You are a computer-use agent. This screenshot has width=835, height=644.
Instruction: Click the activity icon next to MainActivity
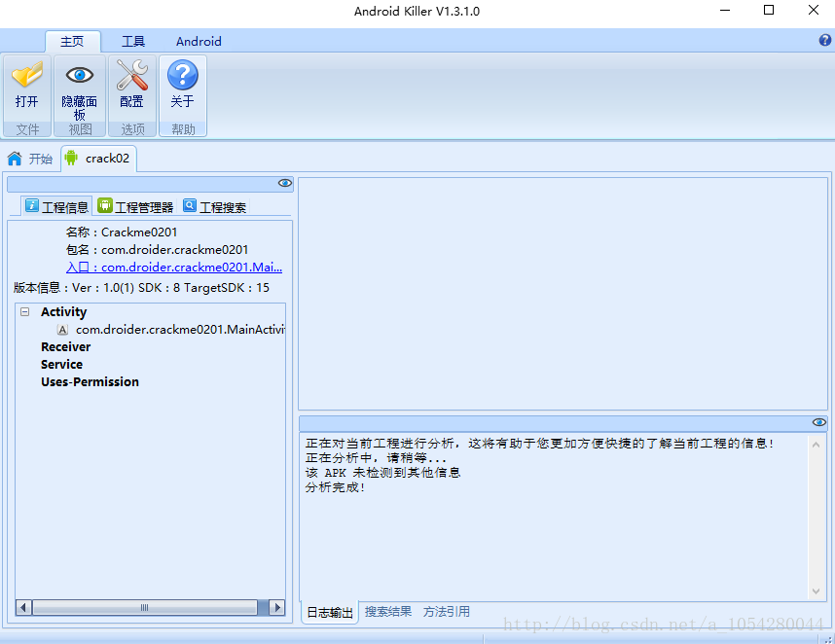click(x=62, y=330)
